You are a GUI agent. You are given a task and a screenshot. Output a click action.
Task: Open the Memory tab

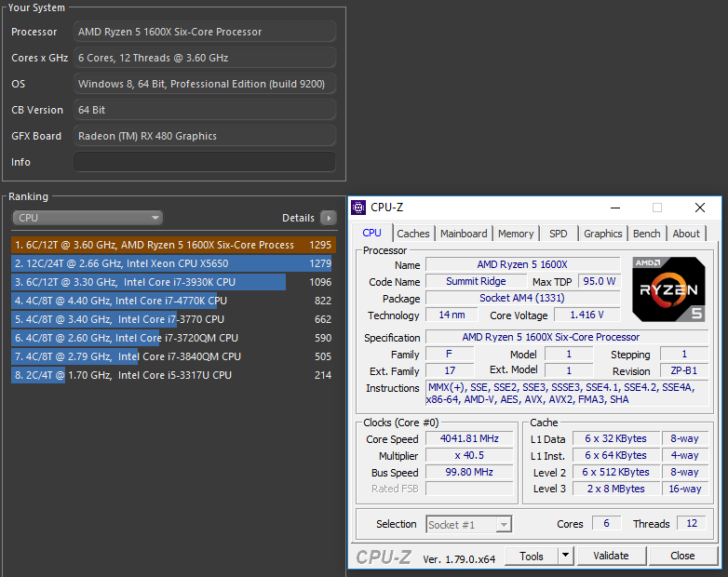[516, 234]
